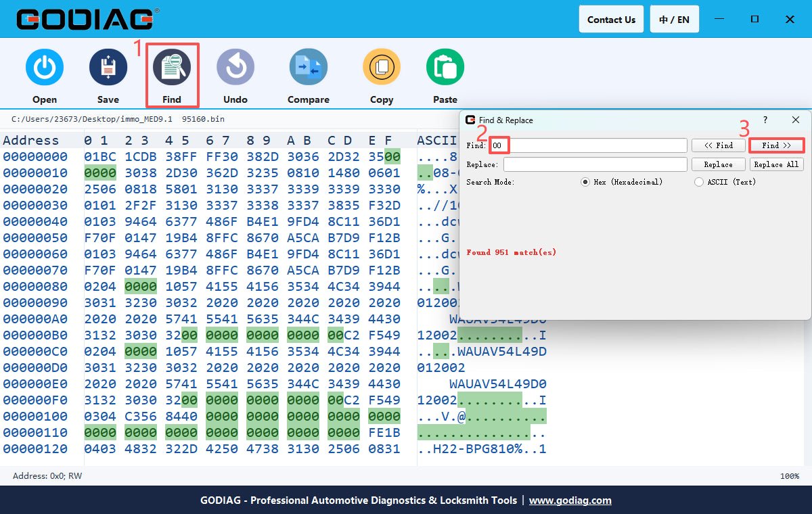
Task: Close the Find & Replace dialog
Action: point(796,120)
